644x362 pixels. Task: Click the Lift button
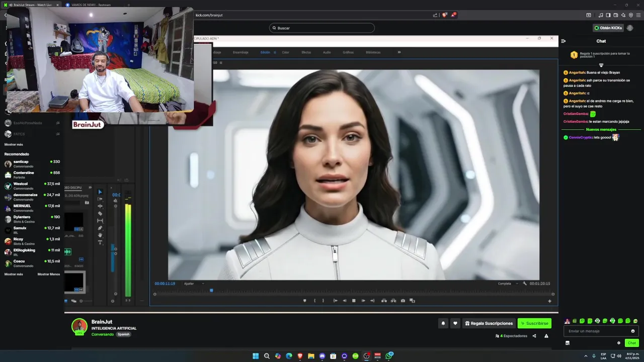(x=384, y=301)
